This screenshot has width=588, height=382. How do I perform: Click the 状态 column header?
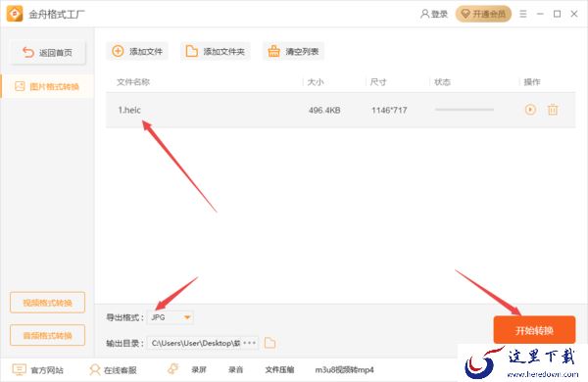pos(442,81)
